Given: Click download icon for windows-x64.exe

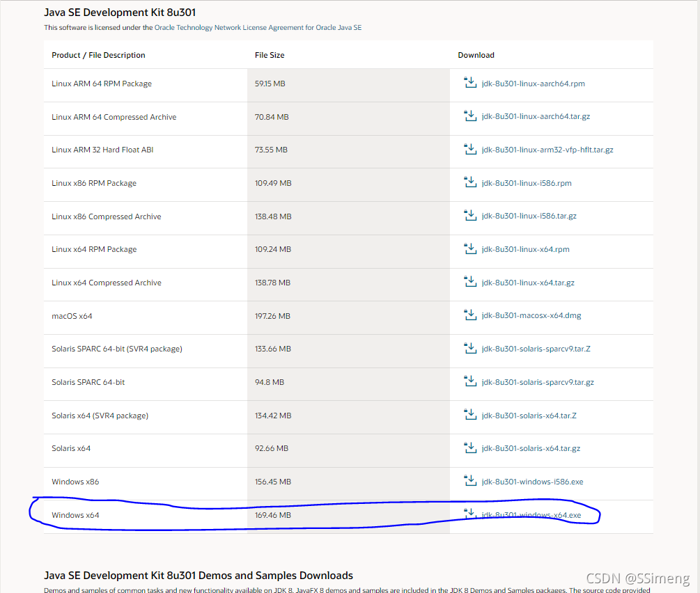Looking at the screenshot, I should click(470, 514).
